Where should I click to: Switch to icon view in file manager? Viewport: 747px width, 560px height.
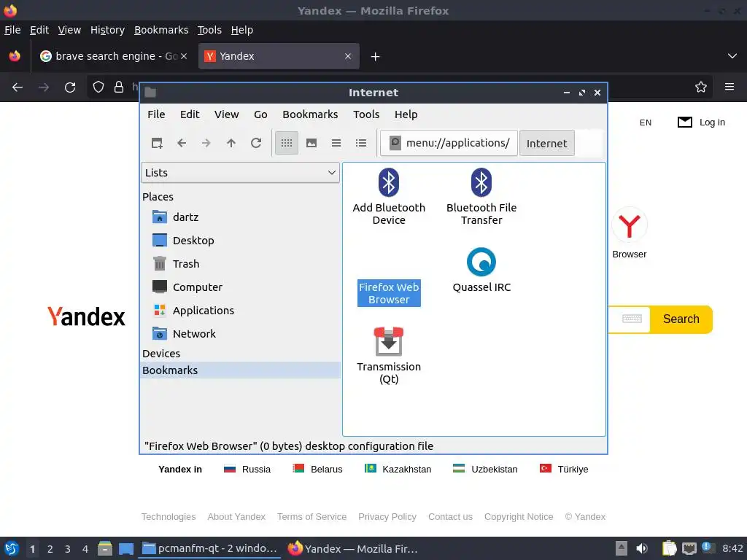pyautogui.click(x=287, y=143)
